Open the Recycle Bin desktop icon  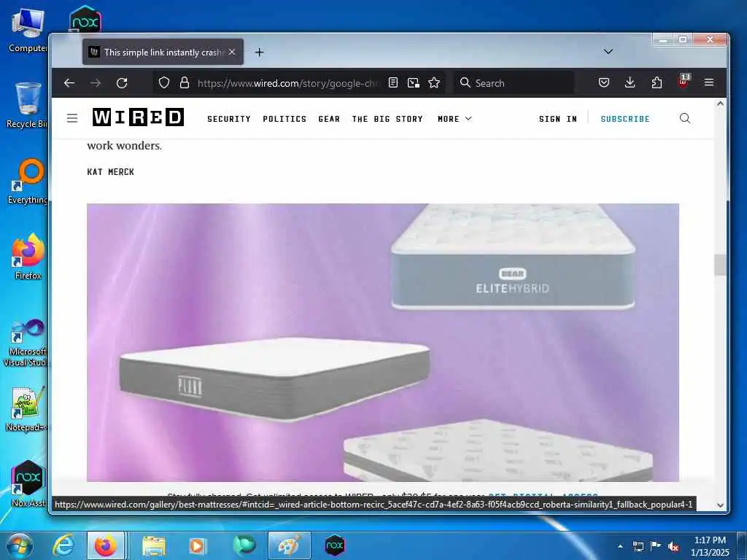28,106
